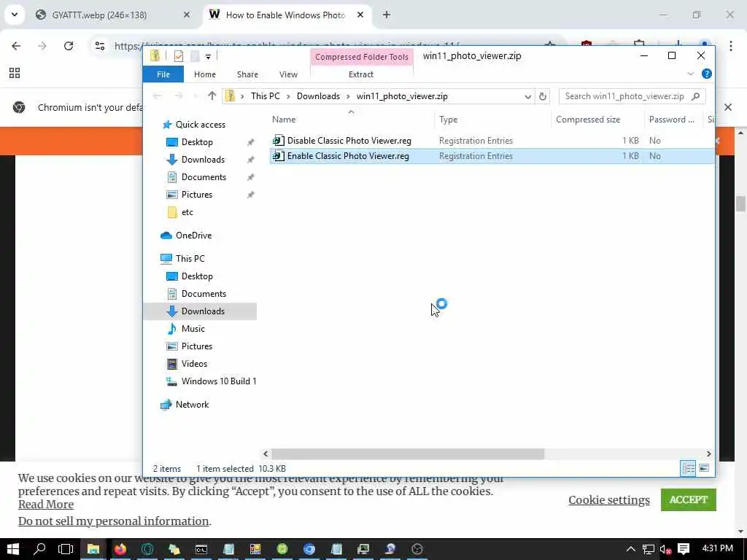Viewport: 747px width, 560px height.
Task: Open Desktop under This PC
Action: coord(197,276)
